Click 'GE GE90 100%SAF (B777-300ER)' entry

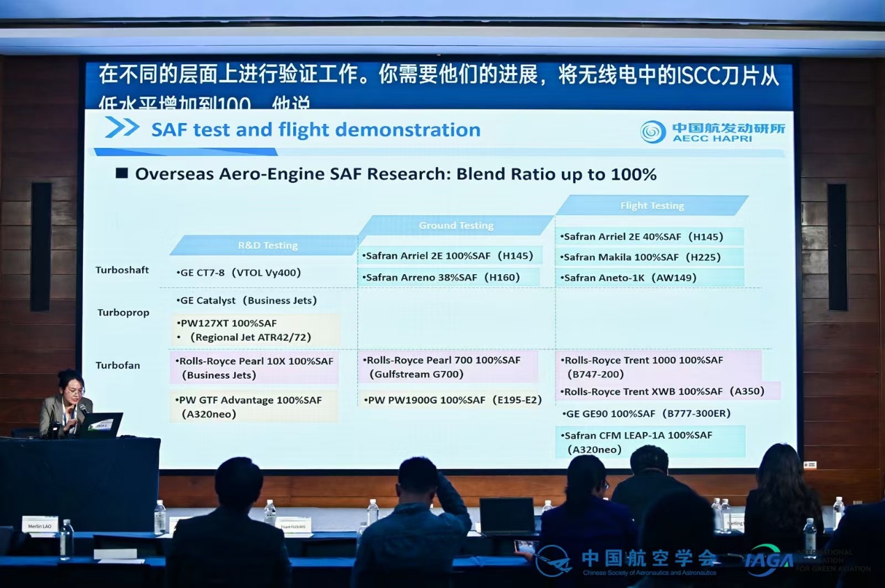click(646, 413)
